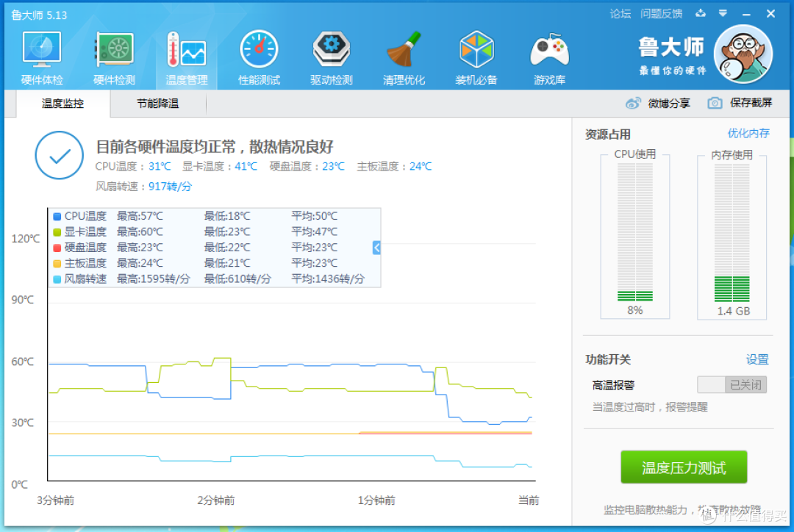
Task: Open the 问题反馈 feedback link
Action: 661,14
